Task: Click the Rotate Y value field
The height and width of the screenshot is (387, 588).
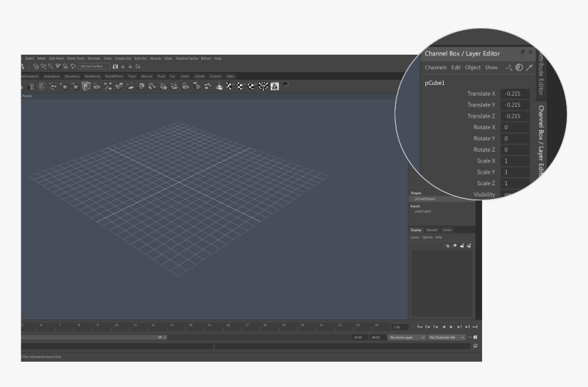Action: pos(515,138)
